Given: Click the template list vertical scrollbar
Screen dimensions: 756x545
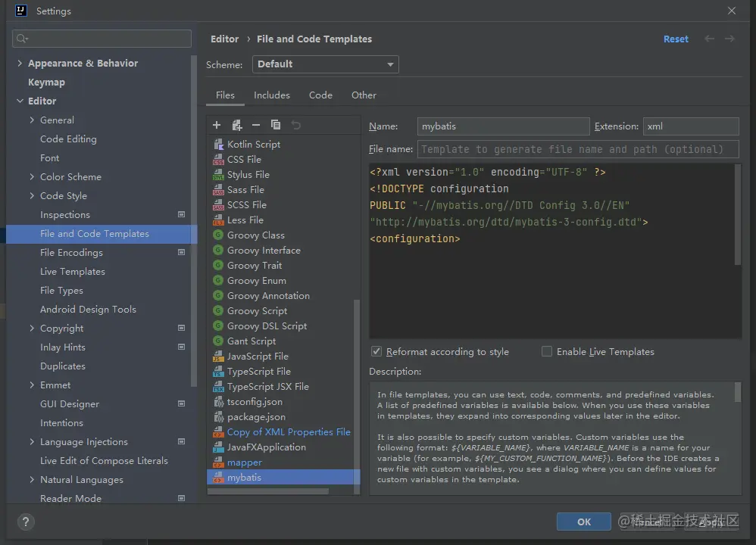Looking at the screenshot, I should coord(357,394).
